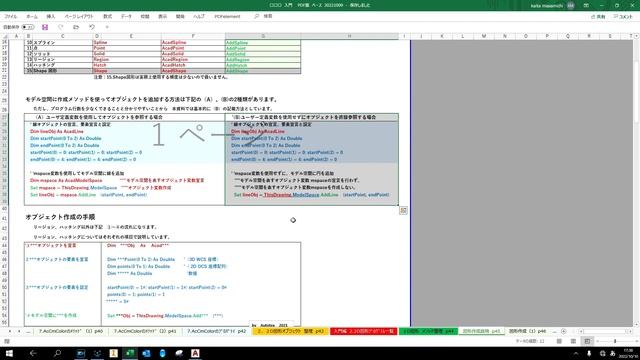The image size is (640, 360).
Task: Click the AddLine text in comparison table
Action: click(328, 195)
